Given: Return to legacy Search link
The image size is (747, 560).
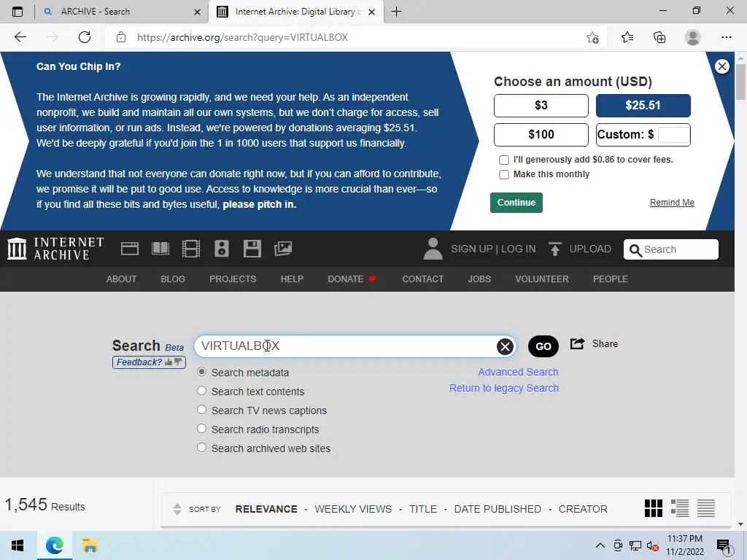Looking at the screenshot, I should [504, 388].
